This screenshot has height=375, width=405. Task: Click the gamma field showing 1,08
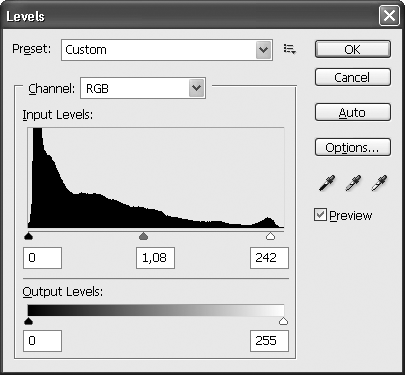pyautogui.click(x=155, y=258)
